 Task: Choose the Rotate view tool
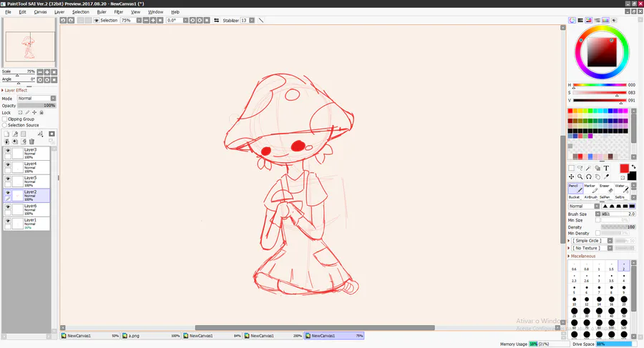point(589,177)
